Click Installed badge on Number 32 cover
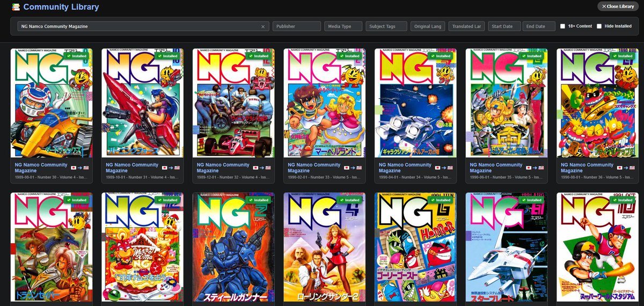The height and width of the screenshot is (306, 644). click(x=259, y=56)
